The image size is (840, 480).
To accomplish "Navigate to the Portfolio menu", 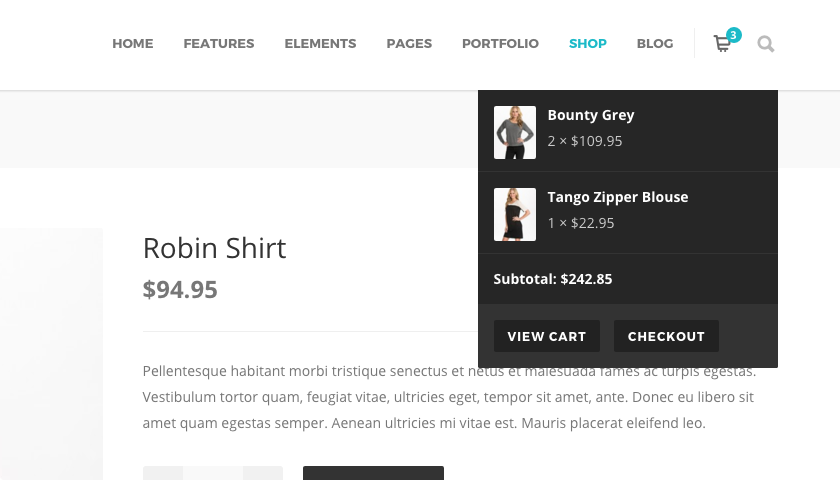I will point(500,44).
